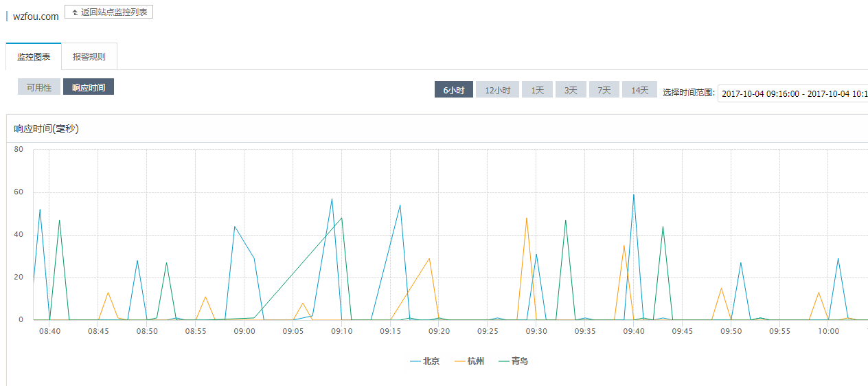This screenshot has width=868, height=386.
Task: Click the 响应时间(毫秒) chart title
Action: tap(46, 128)
